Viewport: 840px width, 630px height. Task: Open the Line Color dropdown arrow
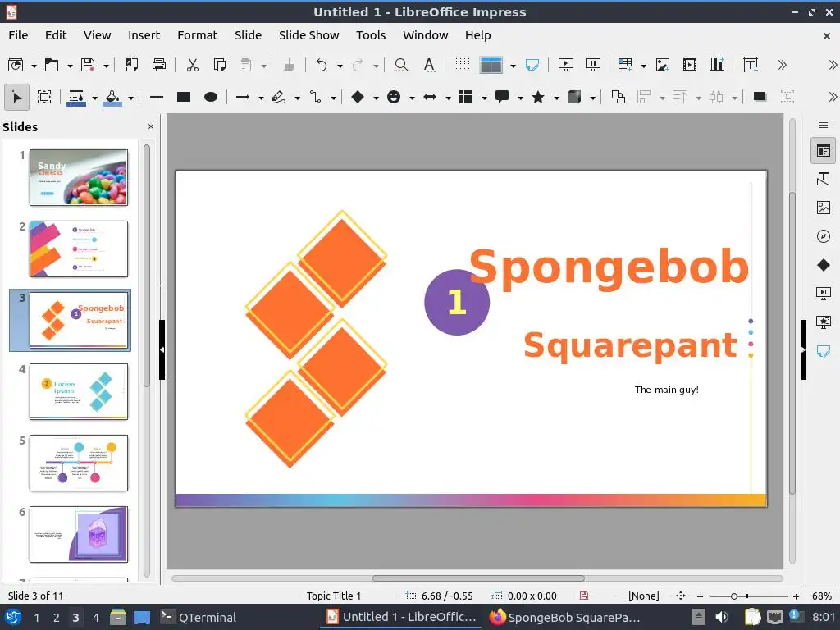(x=94, y=98)
